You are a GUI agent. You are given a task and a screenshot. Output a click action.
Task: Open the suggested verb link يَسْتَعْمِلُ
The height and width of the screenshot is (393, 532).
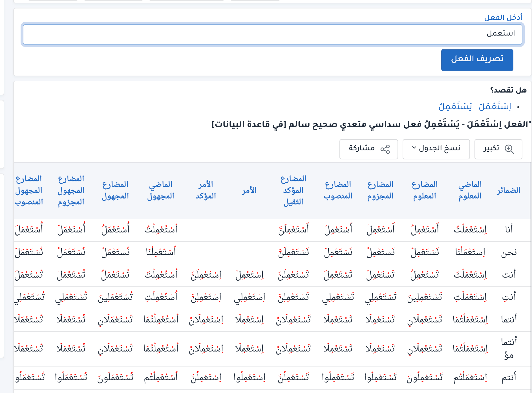pos(455,106)
